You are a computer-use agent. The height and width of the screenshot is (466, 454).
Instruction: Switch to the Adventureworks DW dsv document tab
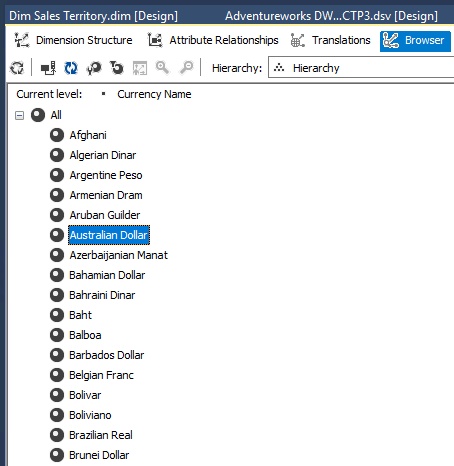point(331,16)
